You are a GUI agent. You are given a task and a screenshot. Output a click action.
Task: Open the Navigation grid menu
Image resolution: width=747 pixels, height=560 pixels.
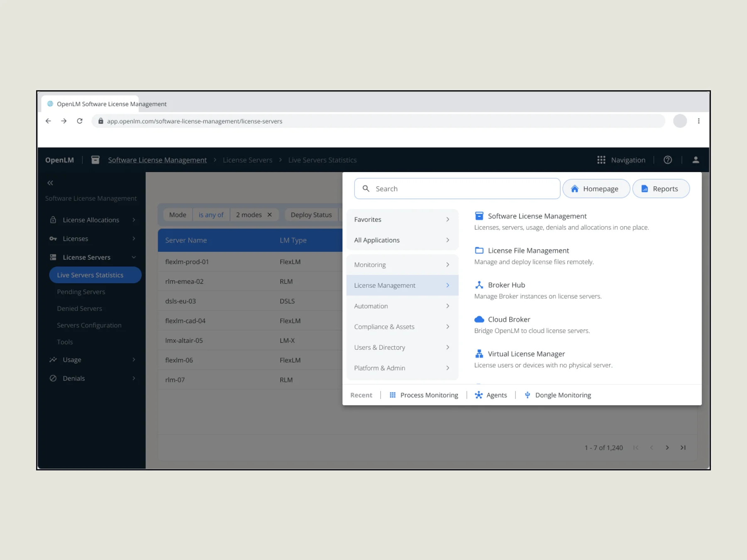pos(621,160)
